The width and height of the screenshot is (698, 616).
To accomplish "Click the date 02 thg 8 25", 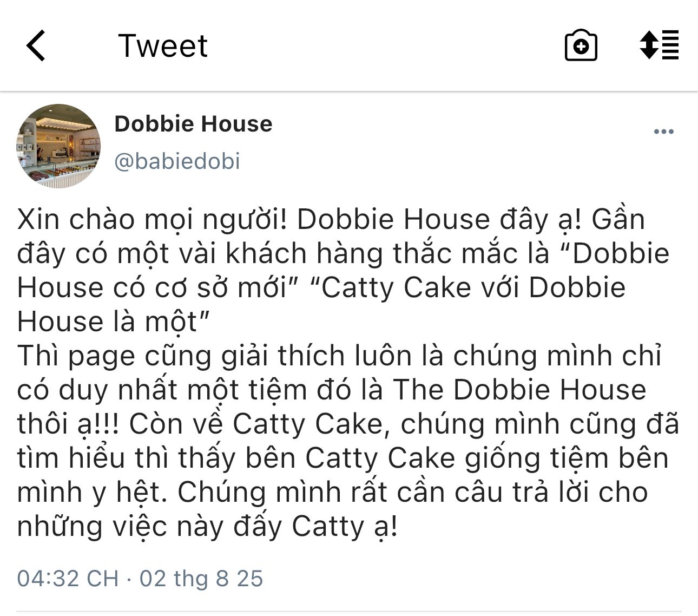I will 201,578.
